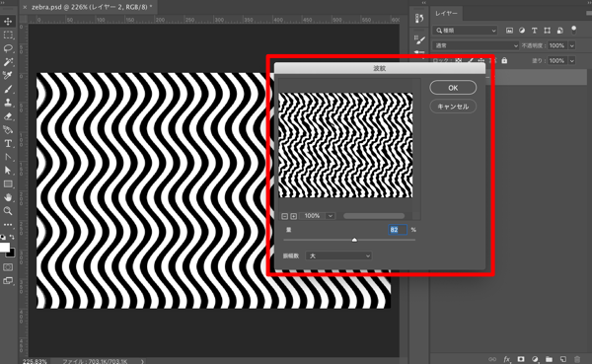Viewport: 592px width, 364px height.
Task: Delete layer trash icon
Action: 577,359
